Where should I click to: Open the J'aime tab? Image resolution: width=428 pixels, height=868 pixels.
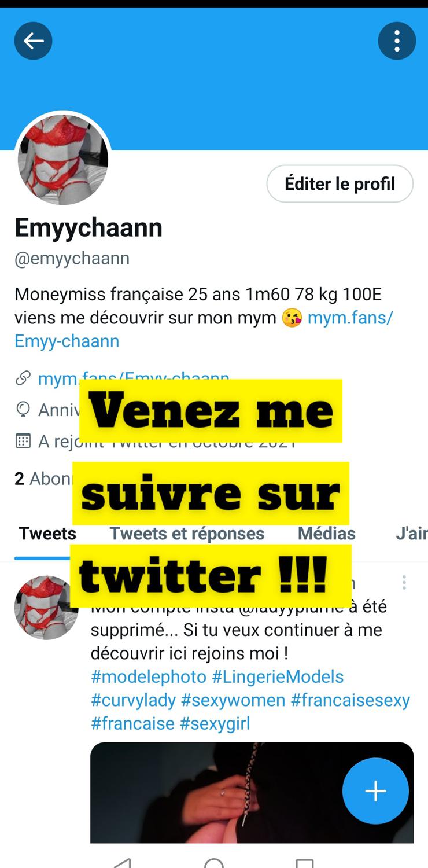point(411,534)
